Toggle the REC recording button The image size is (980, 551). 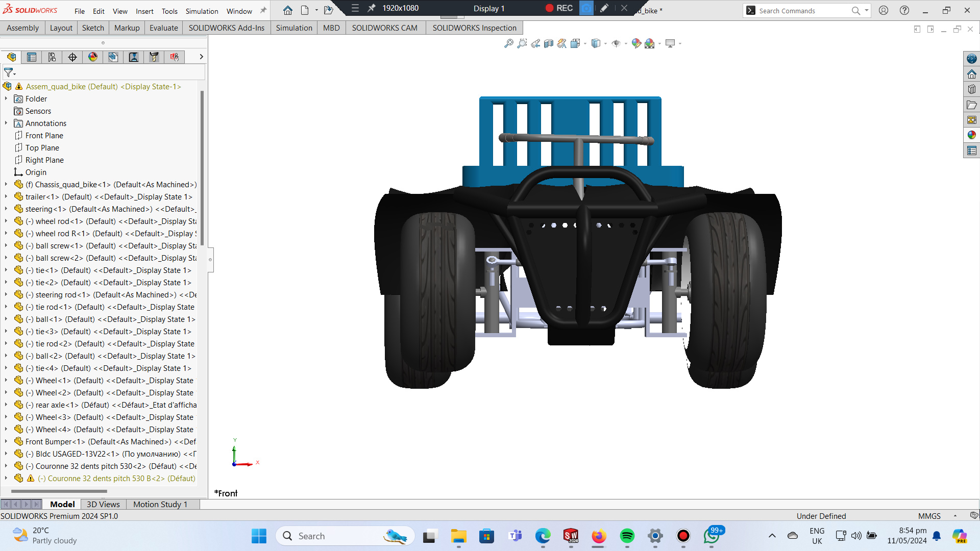(559, 8)
